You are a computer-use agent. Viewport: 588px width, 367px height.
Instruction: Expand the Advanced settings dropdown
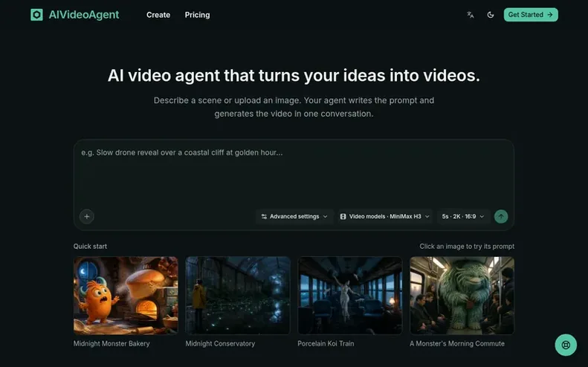pyautogui.click(x=294, y=216)
